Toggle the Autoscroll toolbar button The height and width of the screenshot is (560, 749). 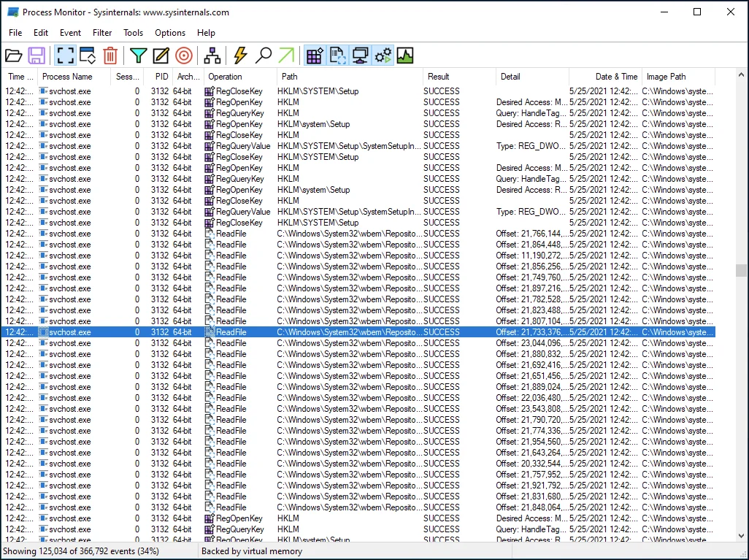tap(88, 56)
